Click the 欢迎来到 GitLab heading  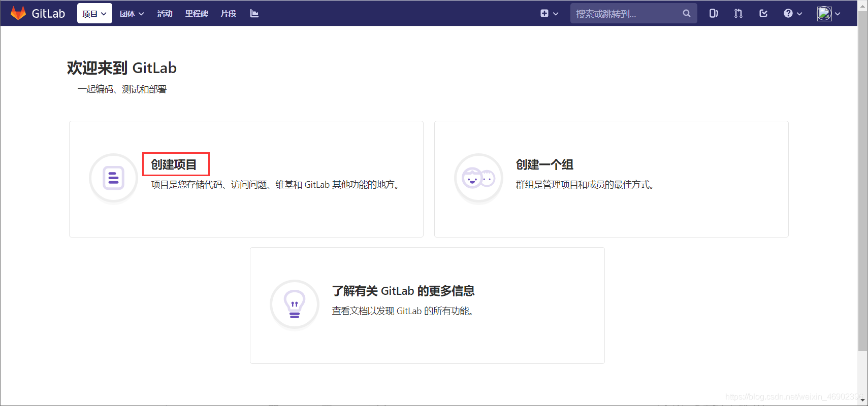(x=122, y=67)
